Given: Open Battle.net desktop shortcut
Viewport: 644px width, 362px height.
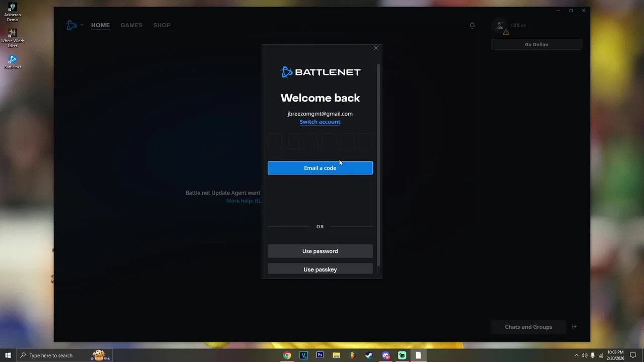Looking at the screenshot, I should pos(13,62).
